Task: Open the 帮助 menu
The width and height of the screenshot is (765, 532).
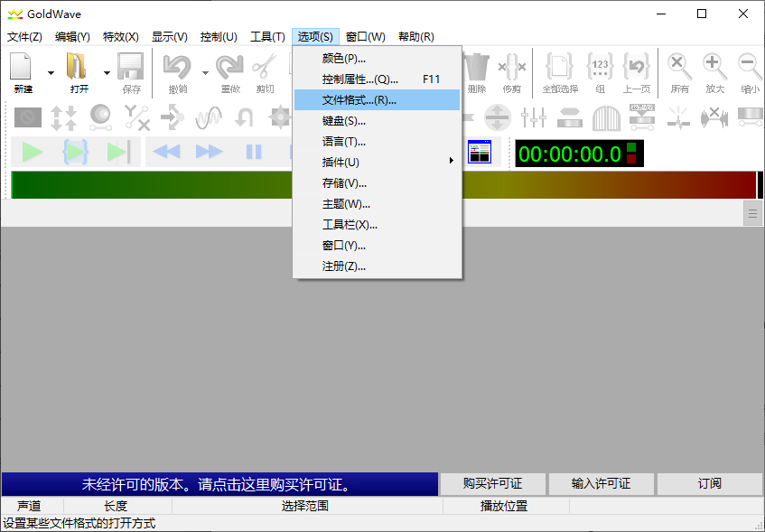Action: (x=415, y=36)
